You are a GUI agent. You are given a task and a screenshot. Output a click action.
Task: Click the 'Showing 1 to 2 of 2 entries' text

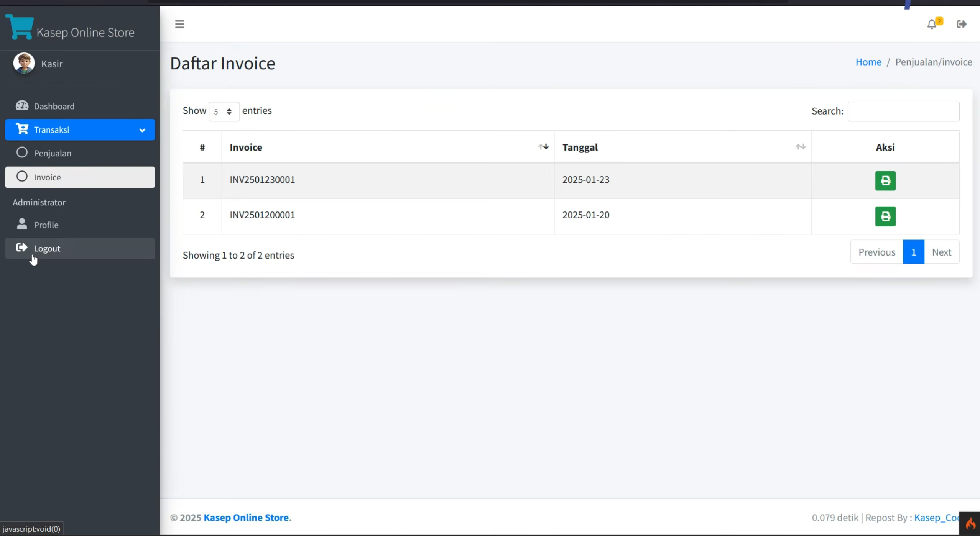[x=238, y=255]
